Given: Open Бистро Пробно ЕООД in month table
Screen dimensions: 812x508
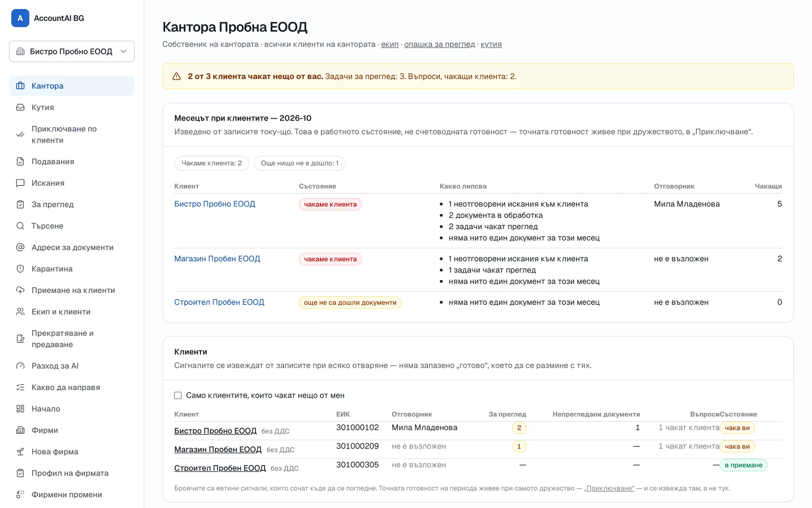Looking at the screenshot, I should coord(215,204).
